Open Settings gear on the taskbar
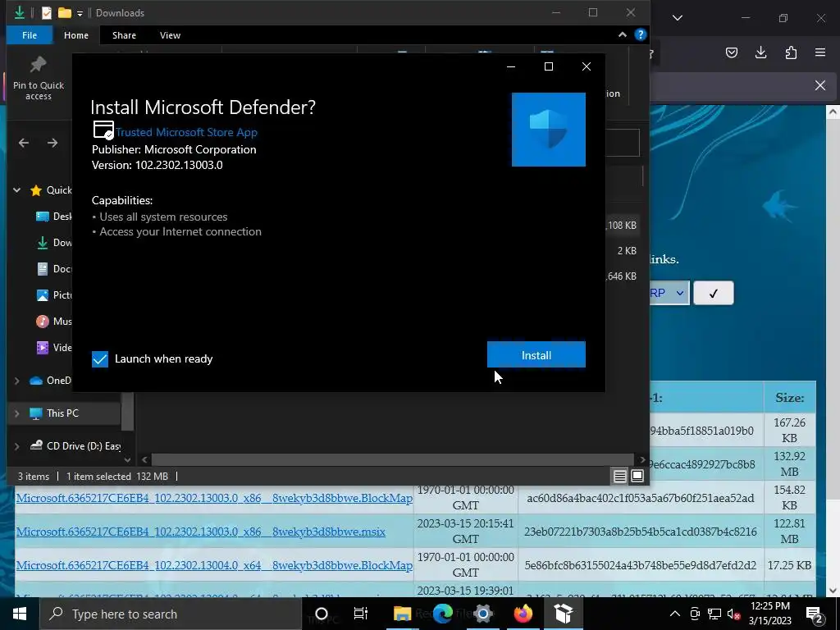The width and height of the screenshot is (840, 630). 482,614
